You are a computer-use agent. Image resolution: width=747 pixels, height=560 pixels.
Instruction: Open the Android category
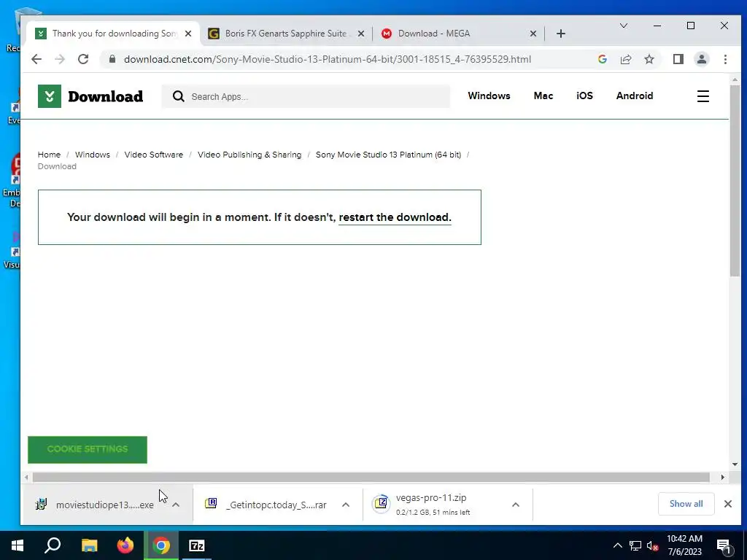(x=634, y=96)
